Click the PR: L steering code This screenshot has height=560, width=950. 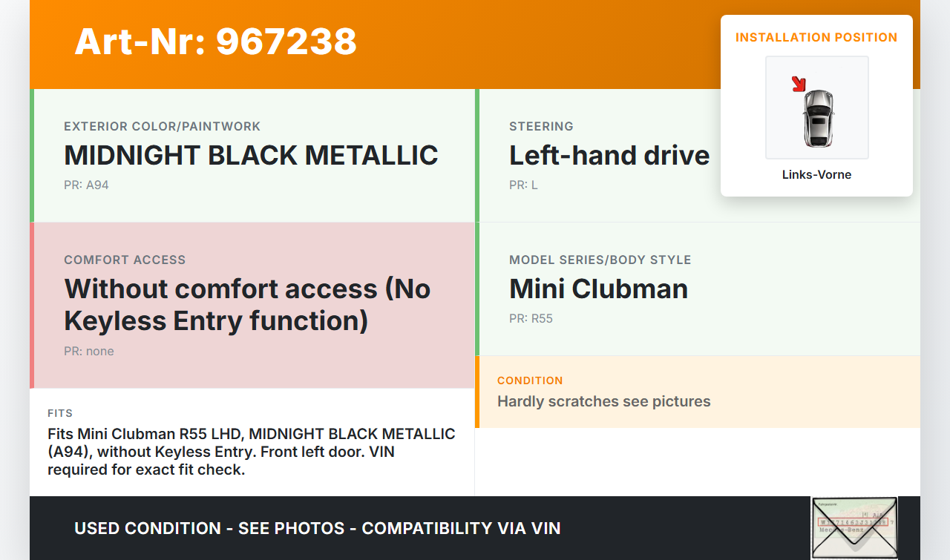tap(523, 185)
